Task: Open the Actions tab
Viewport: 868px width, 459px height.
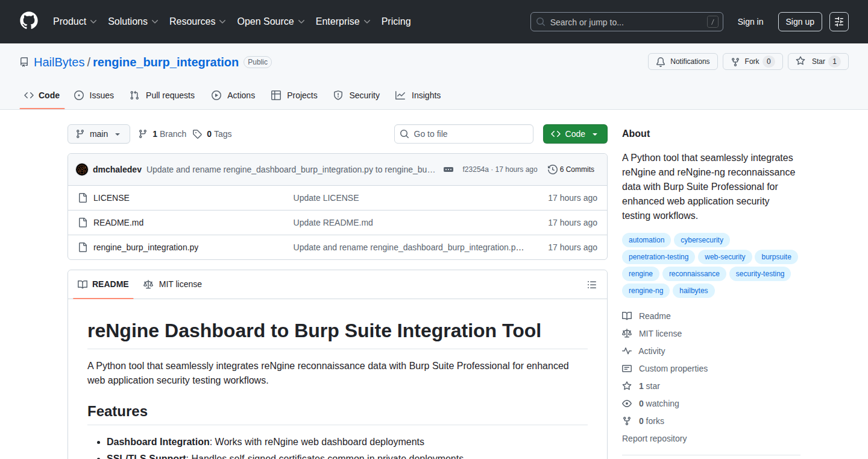Action: (233, 95)
